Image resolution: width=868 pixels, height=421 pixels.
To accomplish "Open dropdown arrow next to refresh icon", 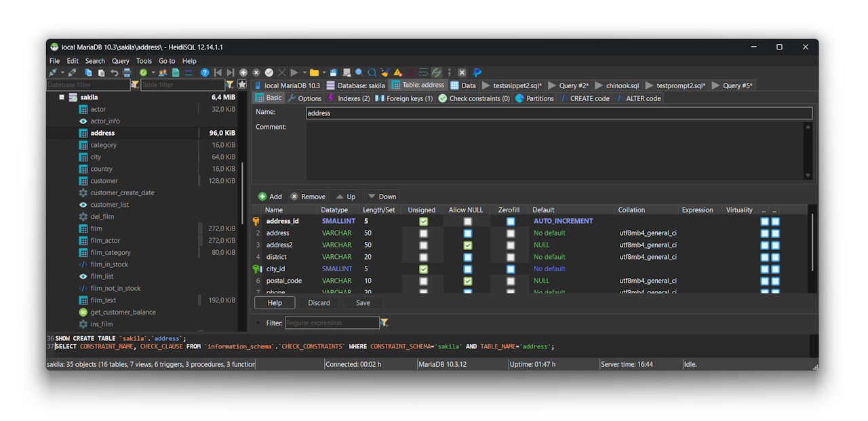I will (153, 73).
